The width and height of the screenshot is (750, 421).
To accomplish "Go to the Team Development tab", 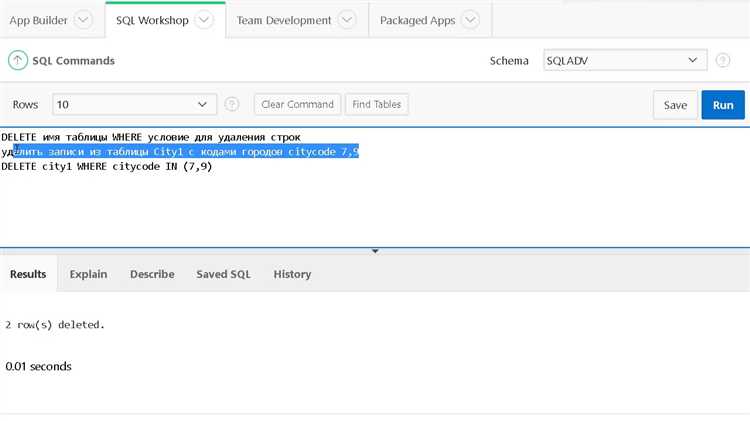I will 284,20.
